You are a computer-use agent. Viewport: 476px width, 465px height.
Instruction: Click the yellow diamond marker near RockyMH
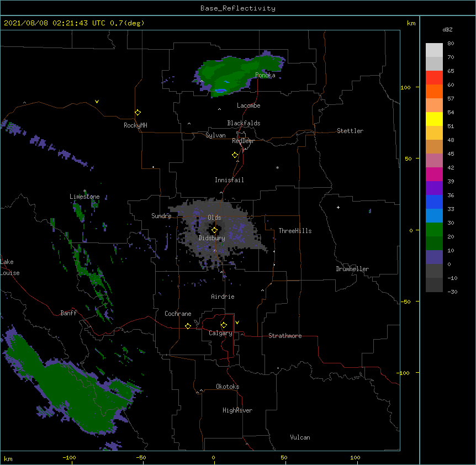[137, 113]
